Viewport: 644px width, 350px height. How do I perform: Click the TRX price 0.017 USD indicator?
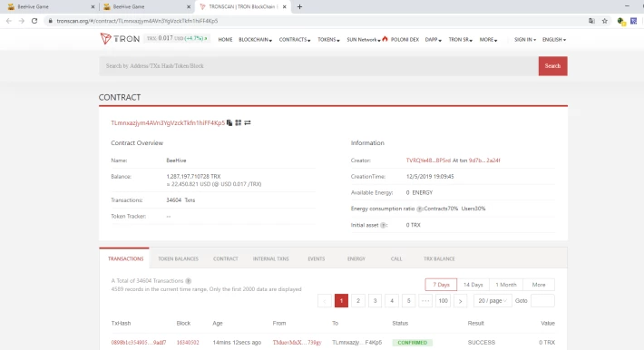pos(177,39)
